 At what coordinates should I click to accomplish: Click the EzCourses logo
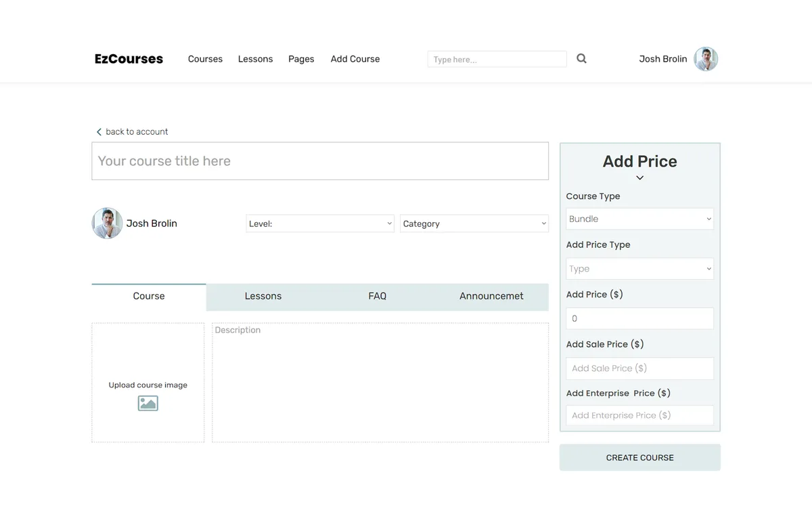click(129, 59)
